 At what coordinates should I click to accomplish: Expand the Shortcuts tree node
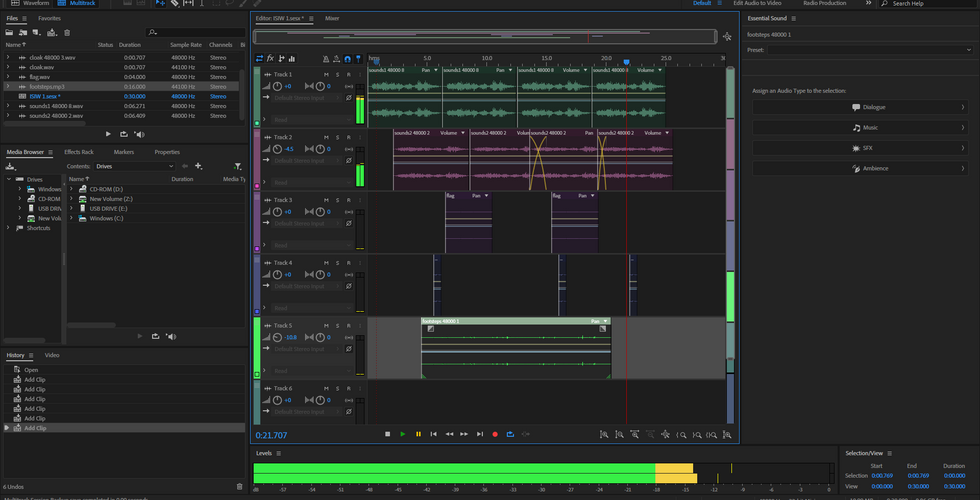(x=8, y=228)
